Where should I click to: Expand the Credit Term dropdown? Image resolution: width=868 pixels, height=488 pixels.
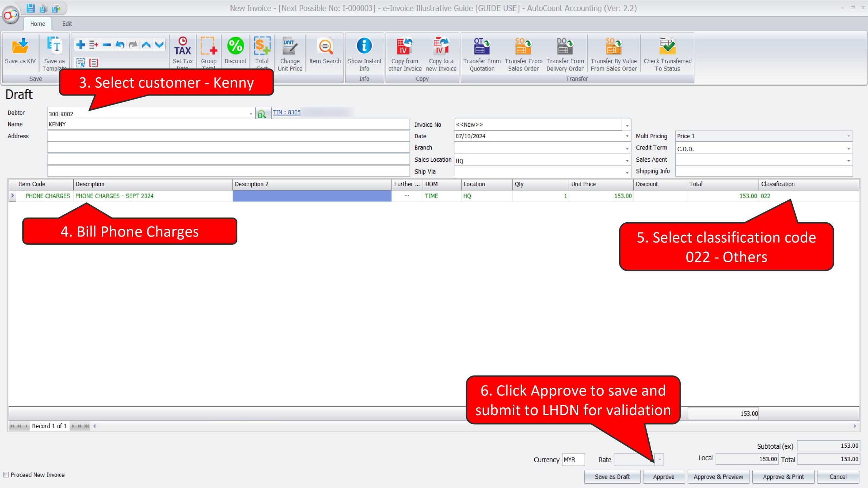click(848, 148)
